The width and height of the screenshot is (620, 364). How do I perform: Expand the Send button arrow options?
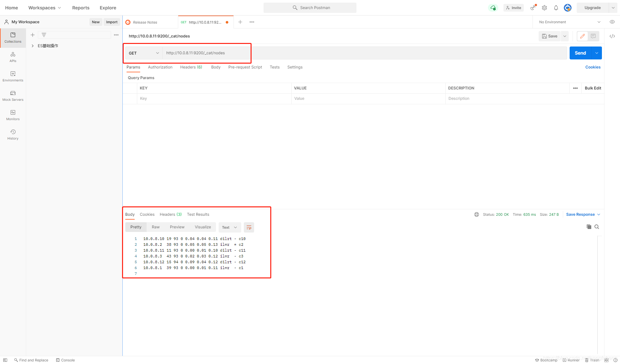click(597, 53)
